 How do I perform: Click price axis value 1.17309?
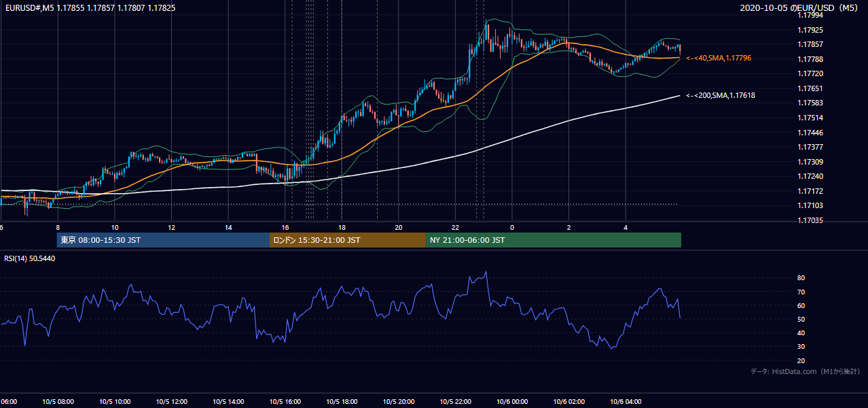810,162
